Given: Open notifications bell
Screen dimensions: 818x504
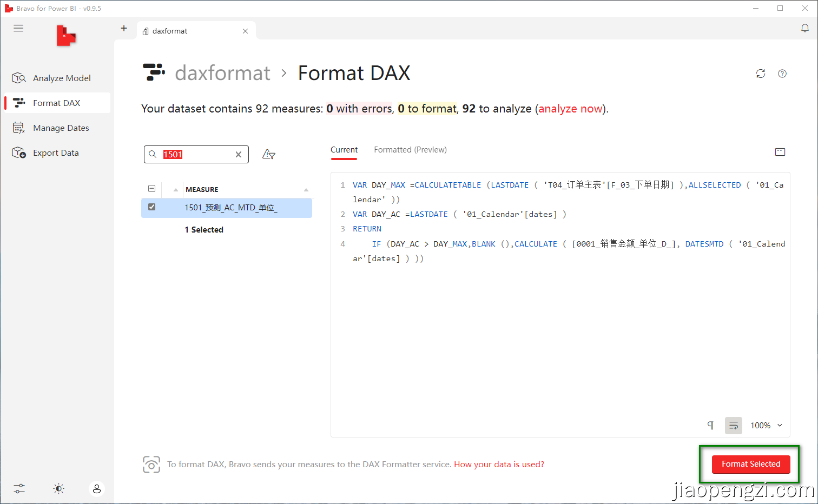Looking at the screenshot, I should (805, 28).
